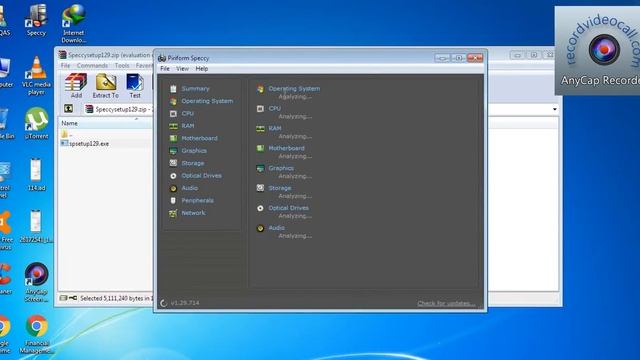Open the 114.ad desktop file
The height and width of the screenshot is (360, 640).
pos(36,175)
